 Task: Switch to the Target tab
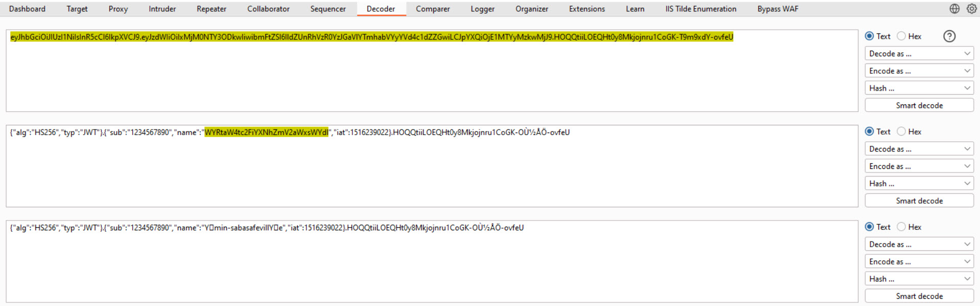tap(77, 9)
